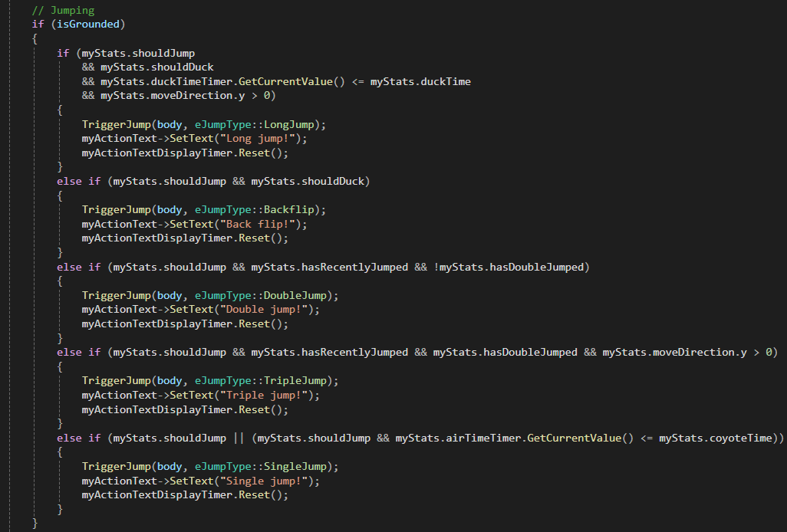Click eJumpType::TripleJump argument
This screenshot has height=532, width=787.
click(x=261, y=380)
